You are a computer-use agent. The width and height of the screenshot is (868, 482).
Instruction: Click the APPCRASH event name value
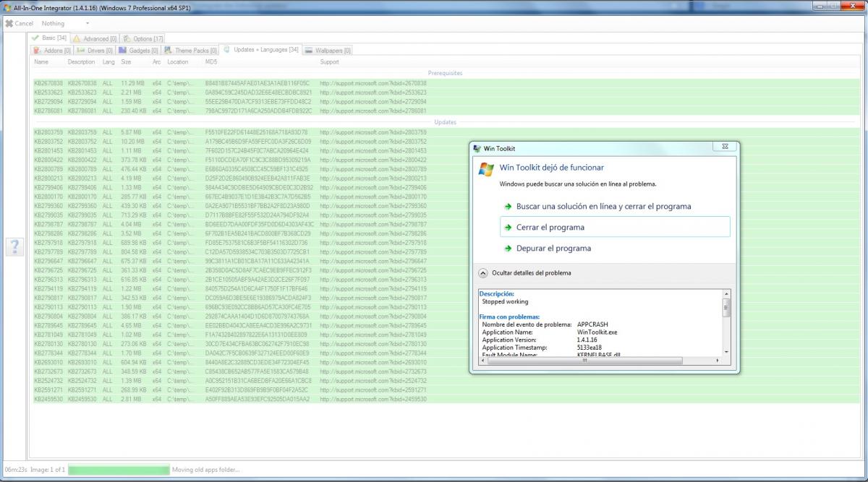pos(592,324)
